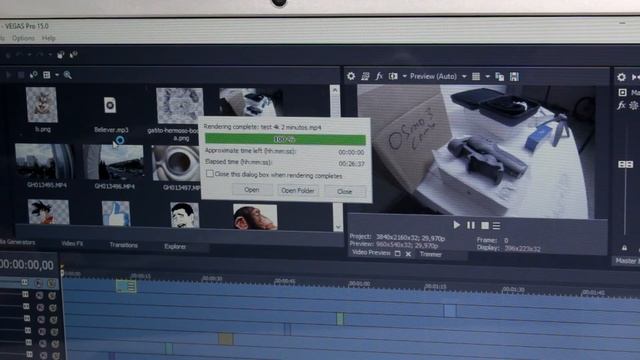This screenshot has width=640, height=360.
Task: Close the Video Preview docked window
Action: pyautogui.click(x=408, y=254)
